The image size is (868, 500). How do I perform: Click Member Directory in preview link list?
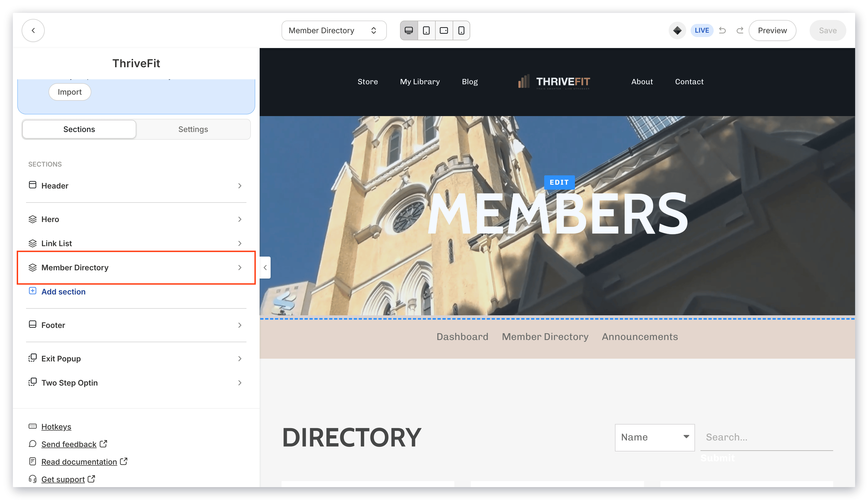click(x=545, y=336)
